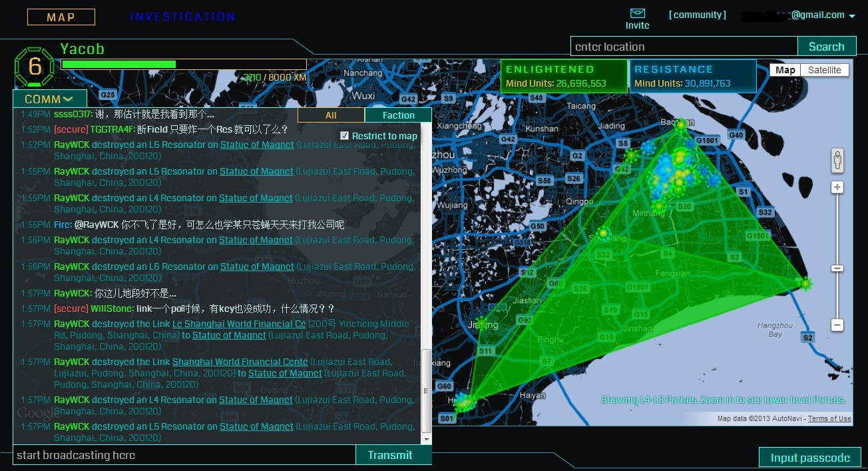This screenshot has height=471, width=868.
Task: Select the All chat tab
Action: [331, 115]
